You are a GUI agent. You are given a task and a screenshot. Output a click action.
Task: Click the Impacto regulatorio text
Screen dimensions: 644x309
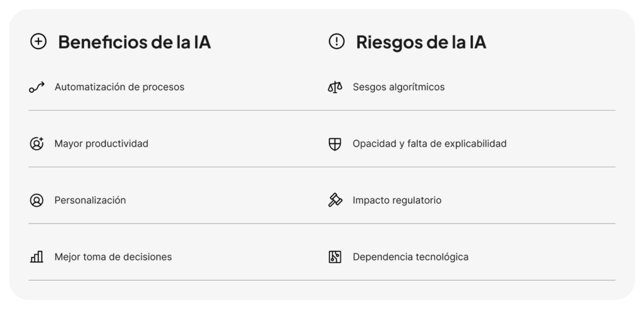pos(397,200)
